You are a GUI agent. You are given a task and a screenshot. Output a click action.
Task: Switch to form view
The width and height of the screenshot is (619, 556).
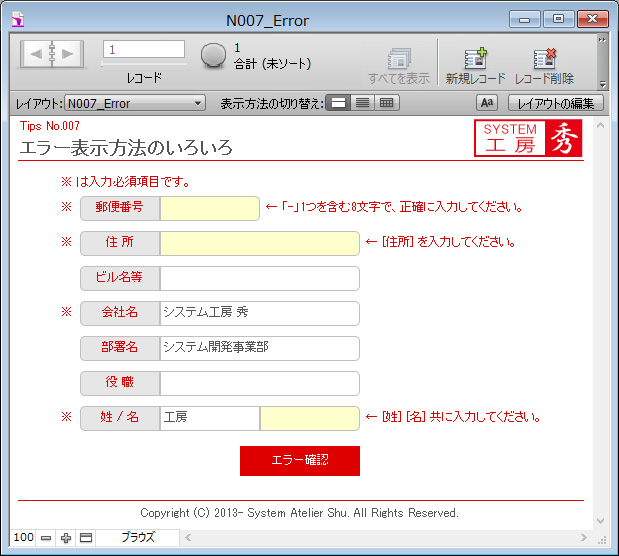(338, 103)
